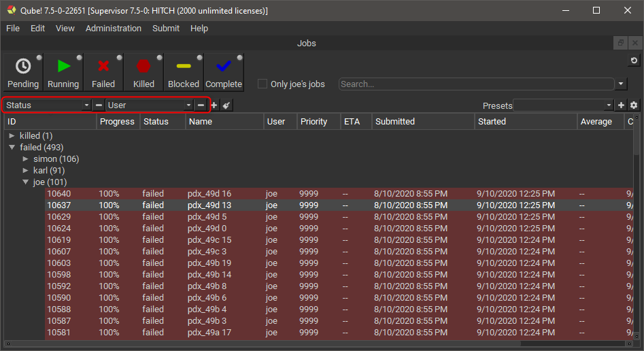This screenshot has width=644, height=351.
Task: Open the Status grouping dropdown
Action: coord(47,105)
